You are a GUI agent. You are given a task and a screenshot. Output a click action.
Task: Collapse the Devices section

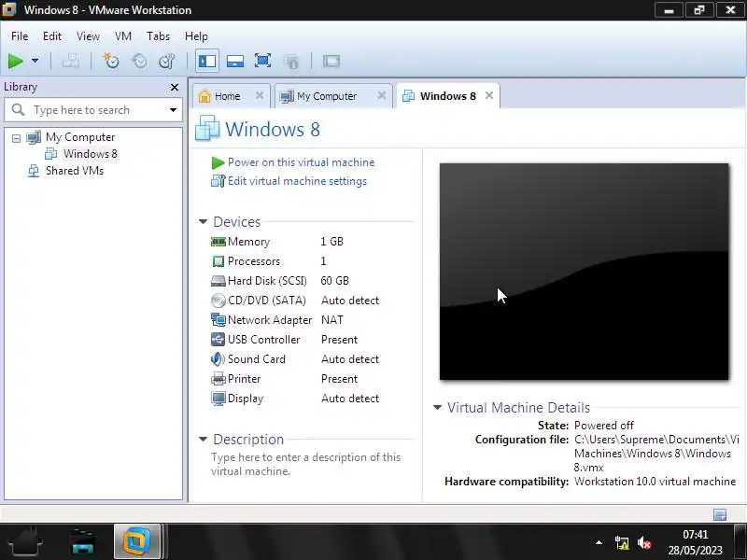click(203, 221)
